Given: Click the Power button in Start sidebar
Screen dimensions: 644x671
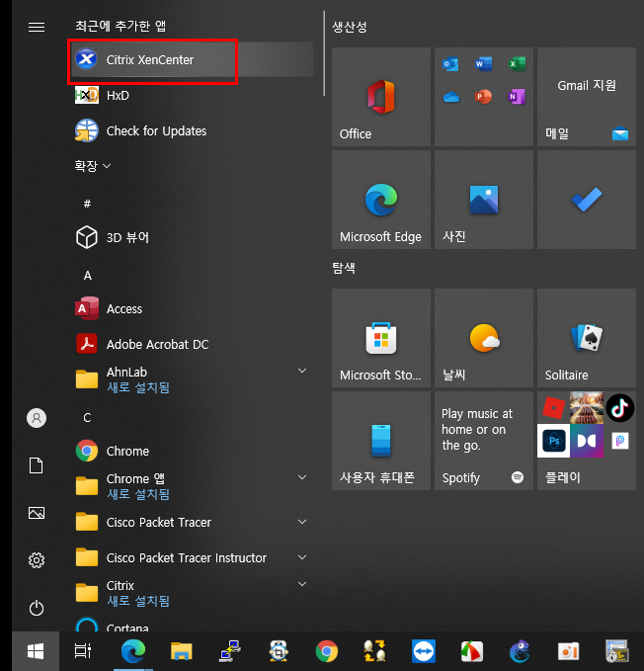Looking at the screenshot, I should pos(37,608).
